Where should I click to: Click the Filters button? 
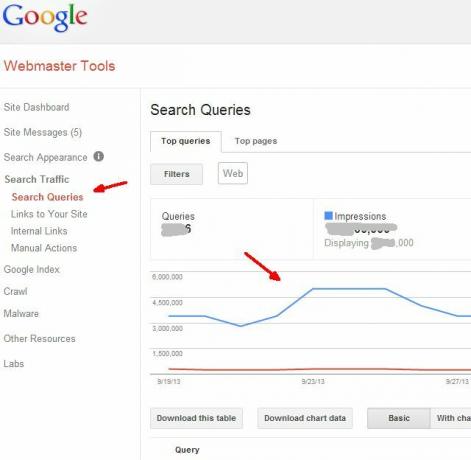(x=176, y=174)
